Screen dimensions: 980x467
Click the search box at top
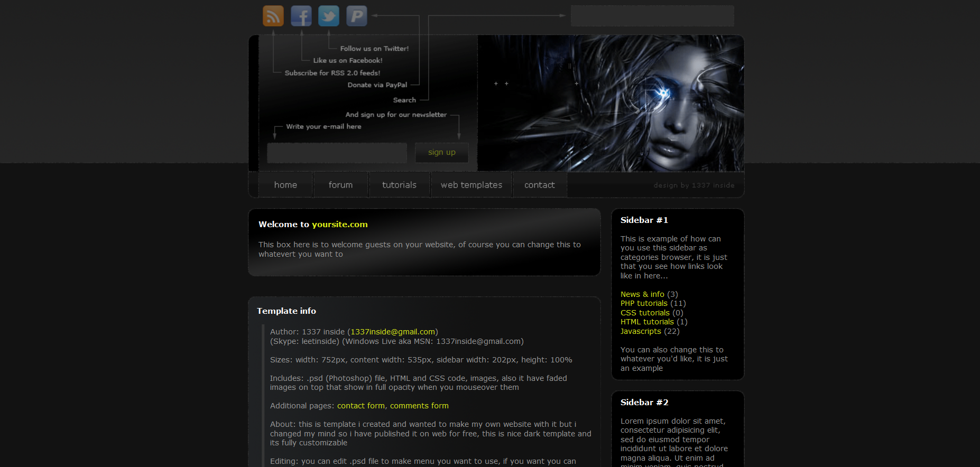pyautogui.click(x=652, y=16)
